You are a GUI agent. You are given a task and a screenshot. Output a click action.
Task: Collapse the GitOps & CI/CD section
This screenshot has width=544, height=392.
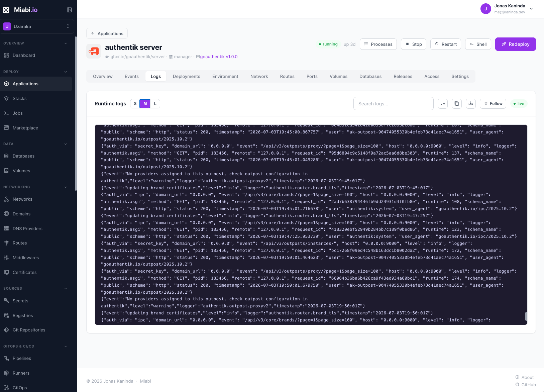coord(66,347)
